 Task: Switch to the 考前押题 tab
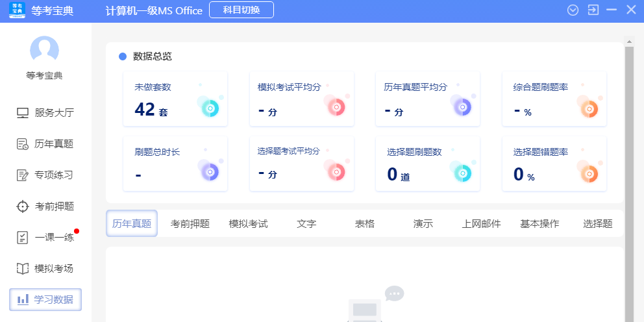[190, 224]
